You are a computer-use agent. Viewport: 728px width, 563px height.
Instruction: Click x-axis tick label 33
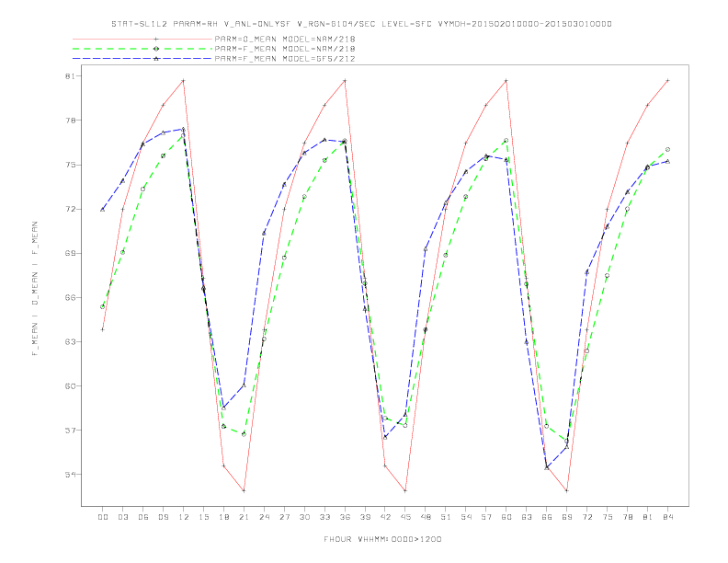(x=324, y=517)
